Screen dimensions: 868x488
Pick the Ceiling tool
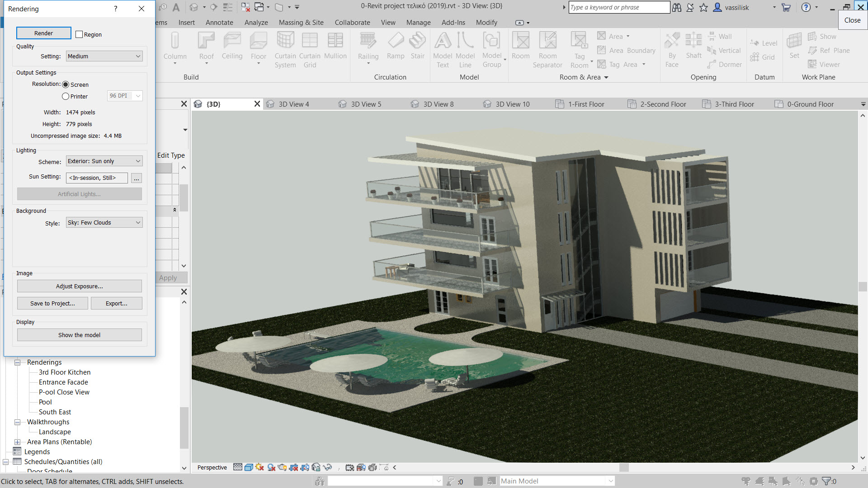pos(232,46)
